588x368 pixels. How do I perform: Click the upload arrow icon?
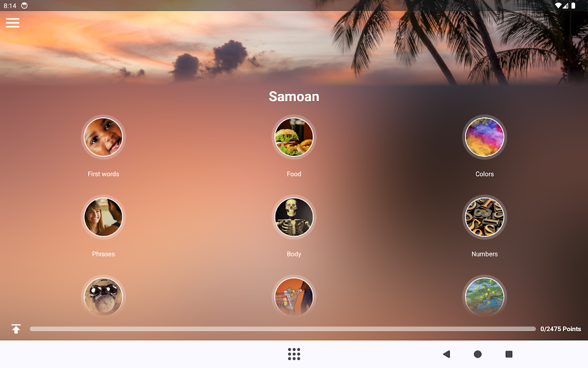[16, 329]
